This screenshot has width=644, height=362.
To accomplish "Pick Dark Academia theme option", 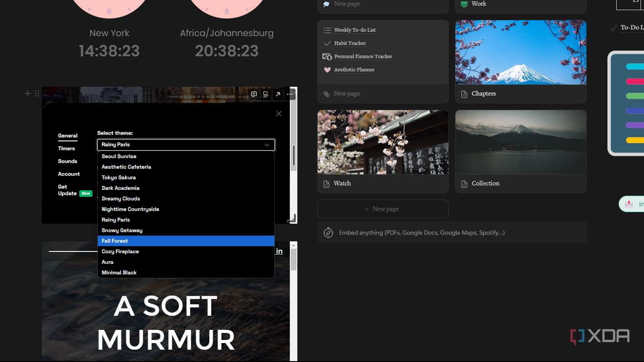I will [x=186, y=188].
